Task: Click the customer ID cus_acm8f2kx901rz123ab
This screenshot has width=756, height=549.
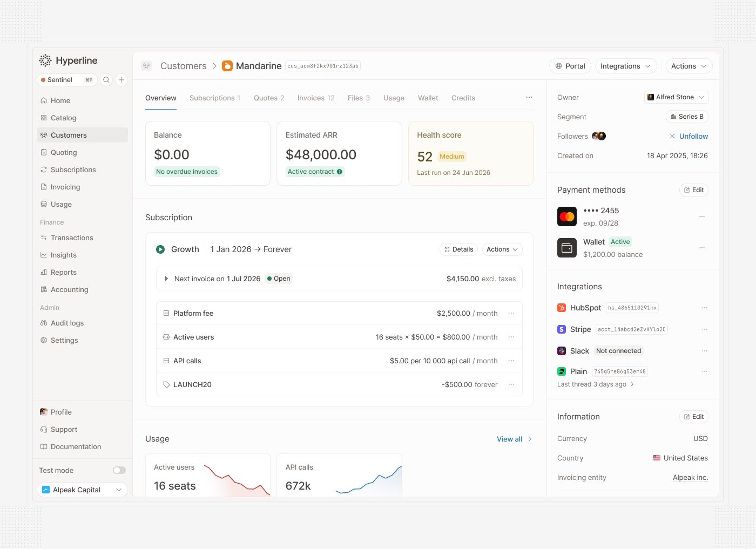Action: (323, 66)
